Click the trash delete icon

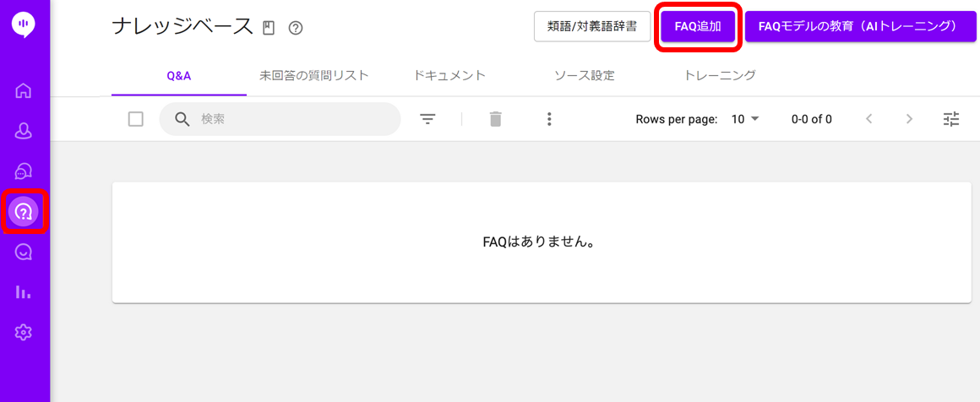tap(496, 119)
